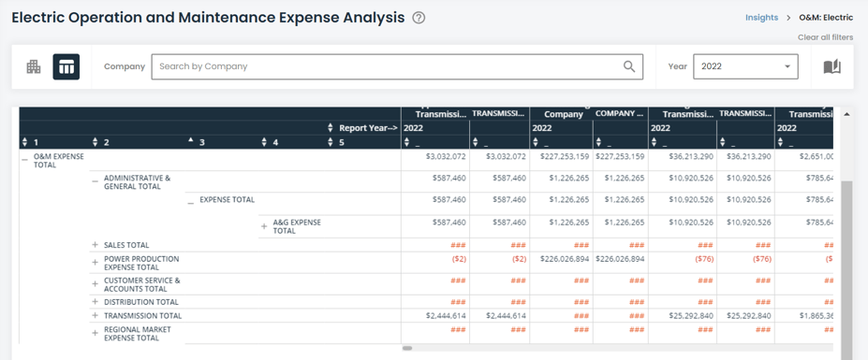Expand the TRANSMISSION TOTAL row

96,316
